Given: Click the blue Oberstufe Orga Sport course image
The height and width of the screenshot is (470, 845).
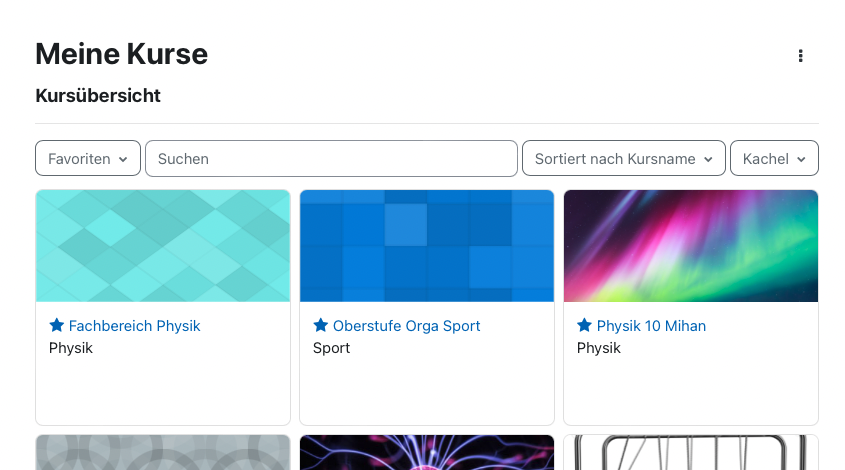Looking at the screenshot, I should click(427, 246).
